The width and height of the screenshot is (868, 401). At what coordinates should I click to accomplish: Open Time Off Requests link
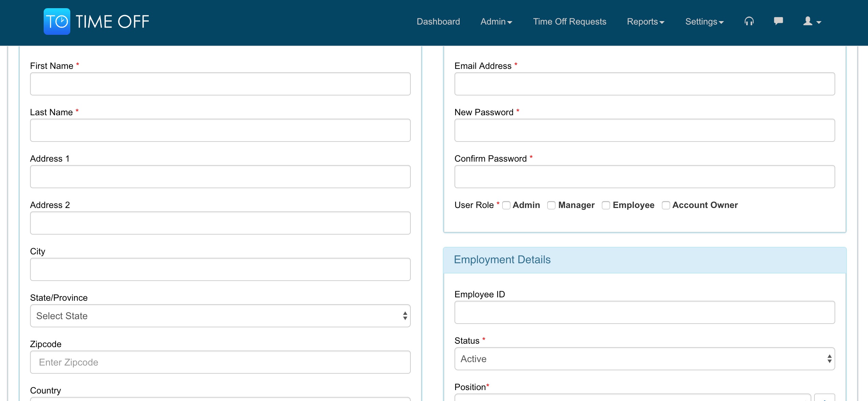(x=569, y=21)
